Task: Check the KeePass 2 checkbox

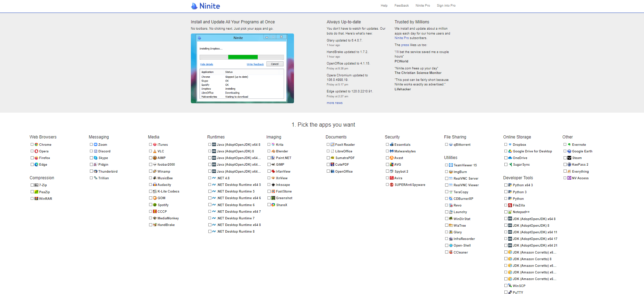Action: tap(565, 164)
